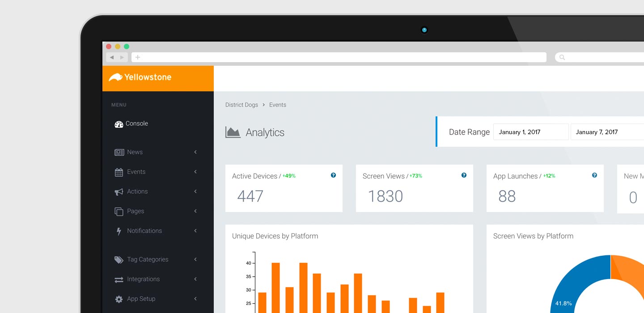The width and height of the screenshot is (644, 313).
Task: Expand the Notifications menu chevron
Action: click(x=195, y=231)
